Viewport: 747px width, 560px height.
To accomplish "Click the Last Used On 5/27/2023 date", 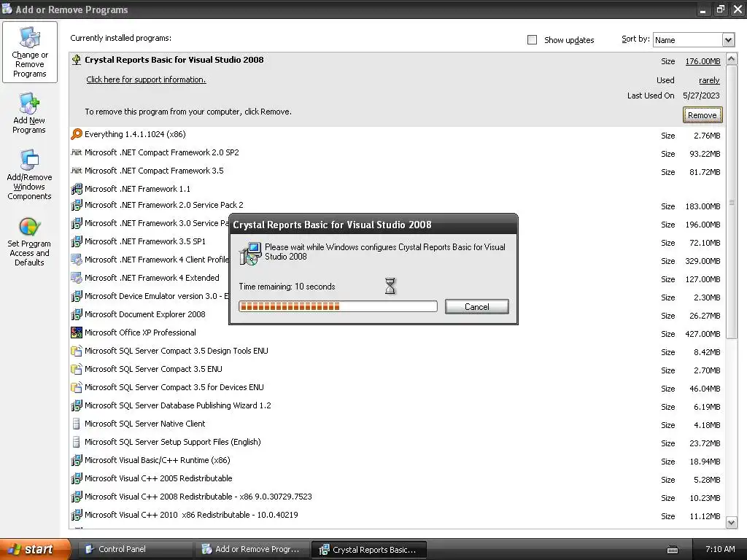I will [701, 96].
